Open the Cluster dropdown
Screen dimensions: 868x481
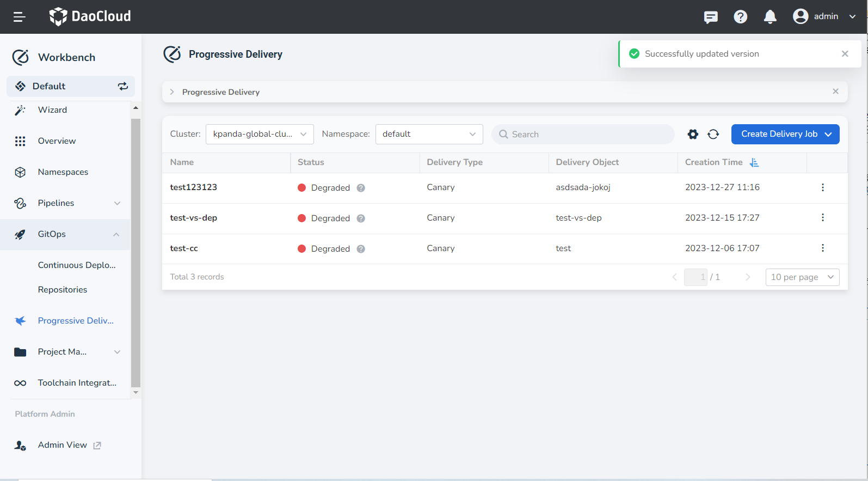(260, 134)
